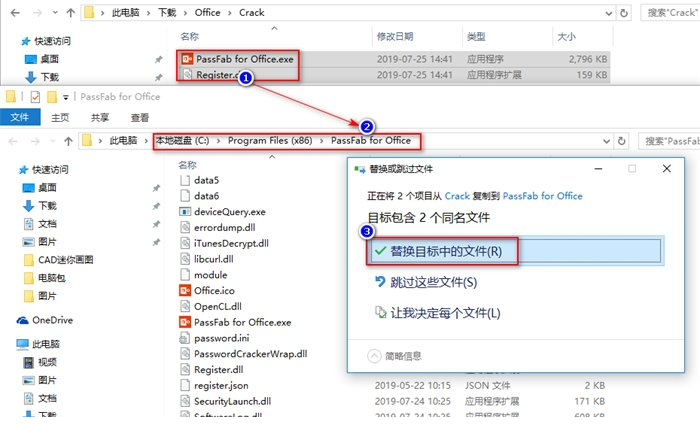Search box in the PassFab for Office window
This screenshot has height=433, width=700.
(669, 141)
